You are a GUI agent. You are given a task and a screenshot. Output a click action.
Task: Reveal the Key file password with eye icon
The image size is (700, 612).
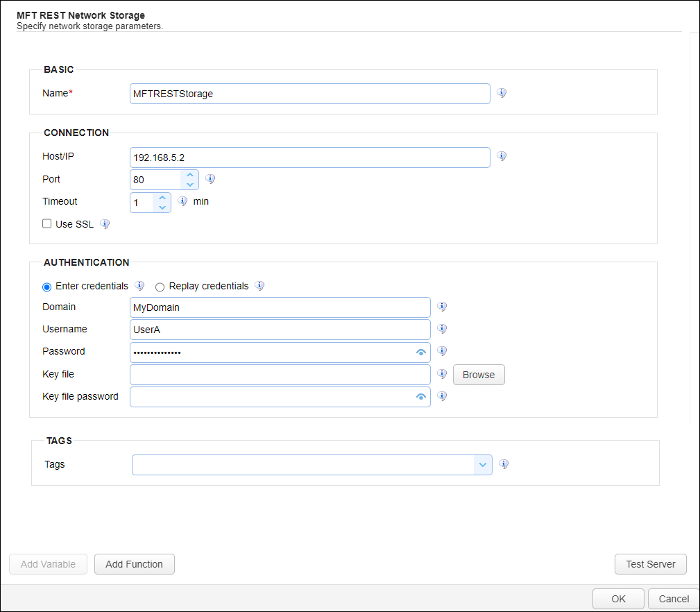[x=420, y=397]
